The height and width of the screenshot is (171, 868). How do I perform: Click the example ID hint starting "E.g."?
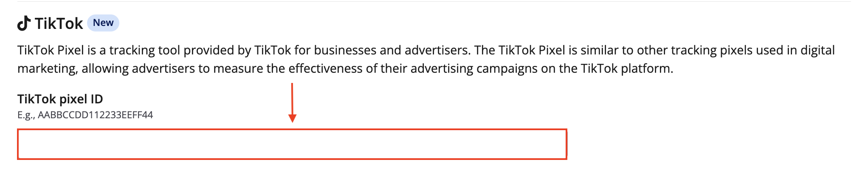pyautogui.click(x=85, y=115)
